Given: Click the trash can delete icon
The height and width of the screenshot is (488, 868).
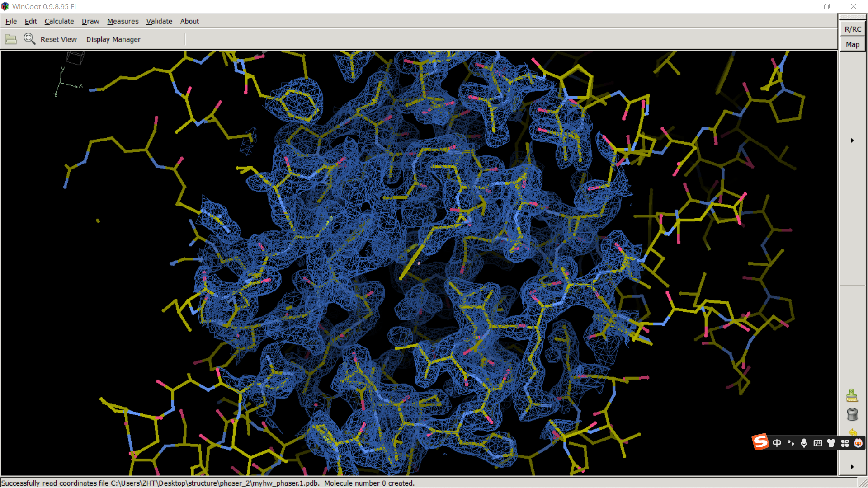Looking at the screenshot, I should tap(852, 414).
